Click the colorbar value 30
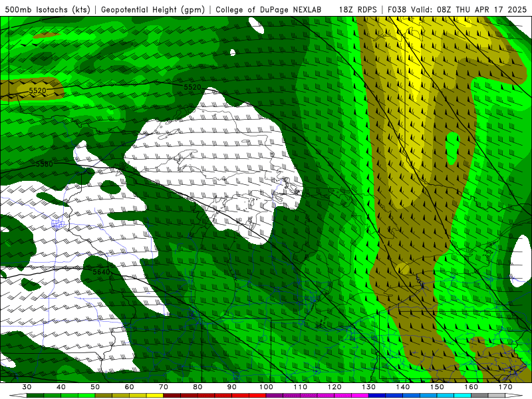 click(27, 387)
